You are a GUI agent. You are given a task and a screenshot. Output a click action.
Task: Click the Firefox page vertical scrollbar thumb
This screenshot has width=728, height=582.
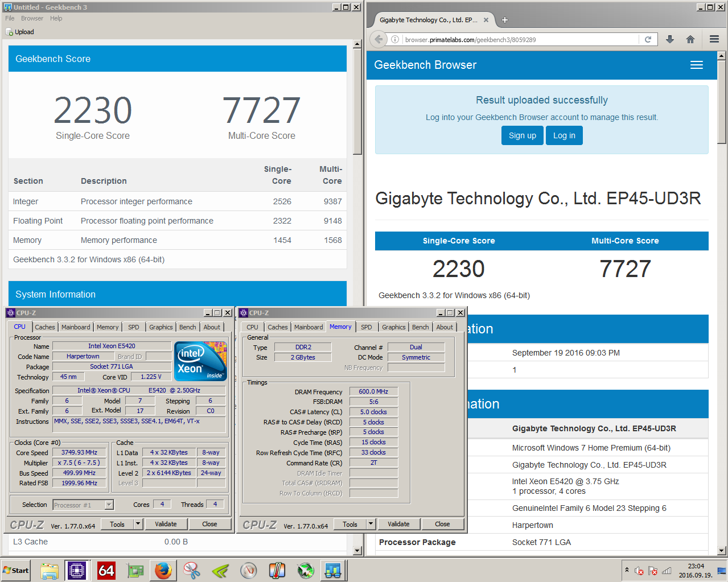click(721, 101)
